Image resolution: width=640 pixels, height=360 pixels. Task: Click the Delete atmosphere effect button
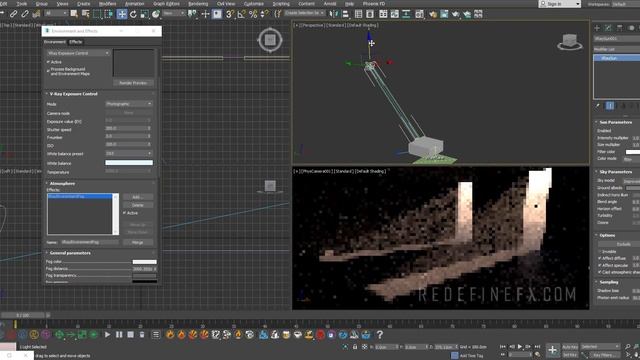(137, 205)
